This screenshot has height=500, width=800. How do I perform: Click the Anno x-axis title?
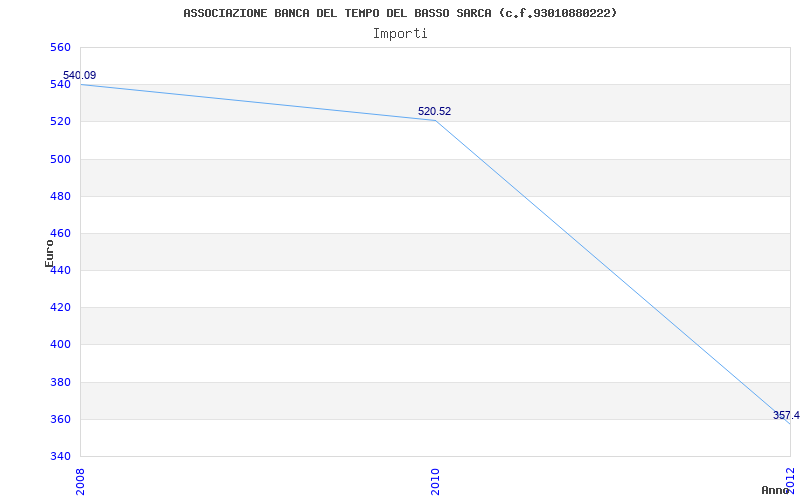coord(776,490)
